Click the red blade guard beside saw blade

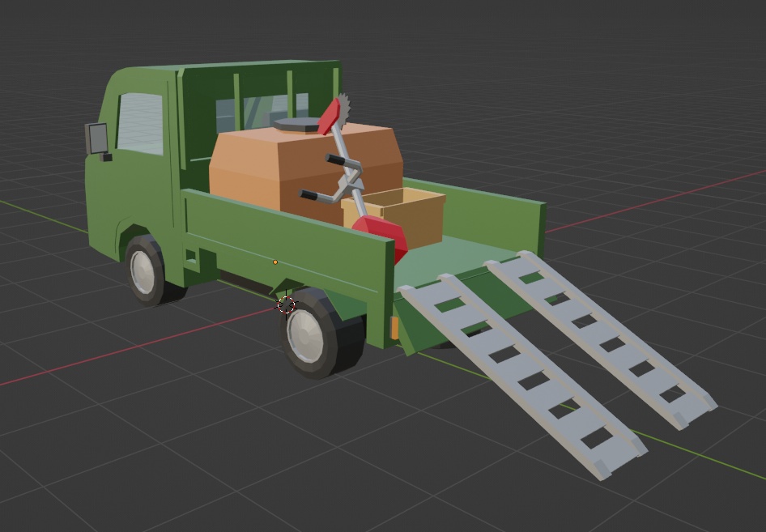[x=330, y=117]
